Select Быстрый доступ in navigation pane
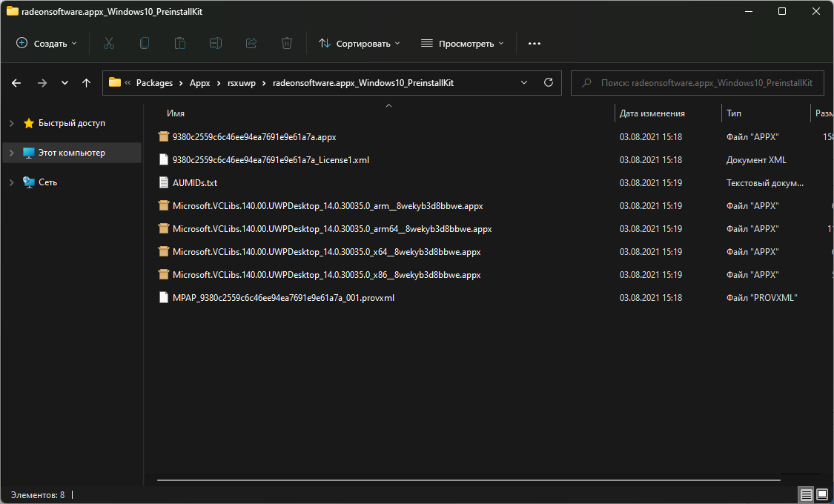 [x=71, y=123]
